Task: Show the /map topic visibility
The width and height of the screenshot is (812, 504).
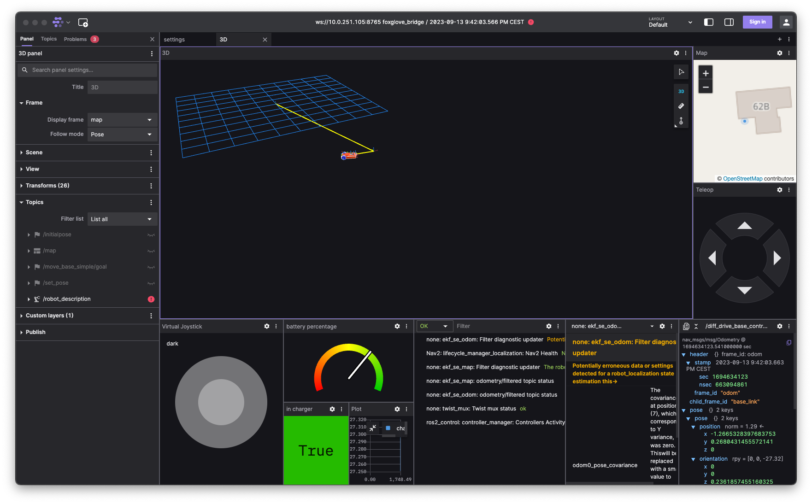Action: coord(151,251)
